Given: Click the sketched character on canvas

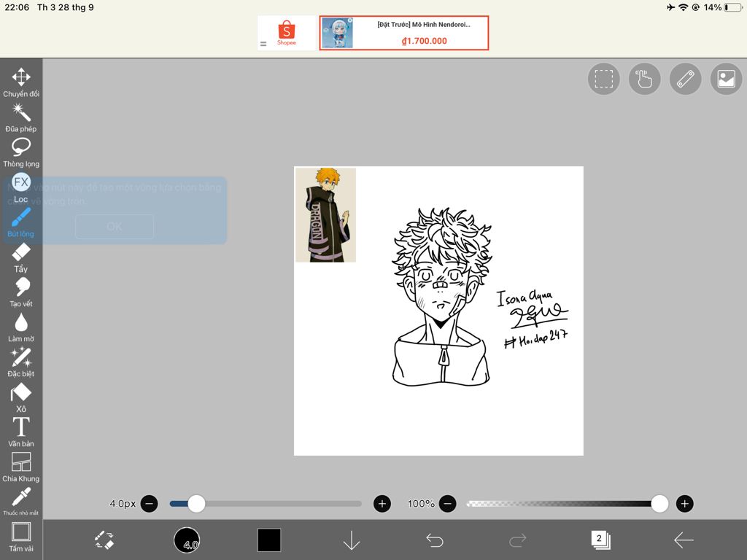Looking at the screenshot, I should tap(441, 296).
